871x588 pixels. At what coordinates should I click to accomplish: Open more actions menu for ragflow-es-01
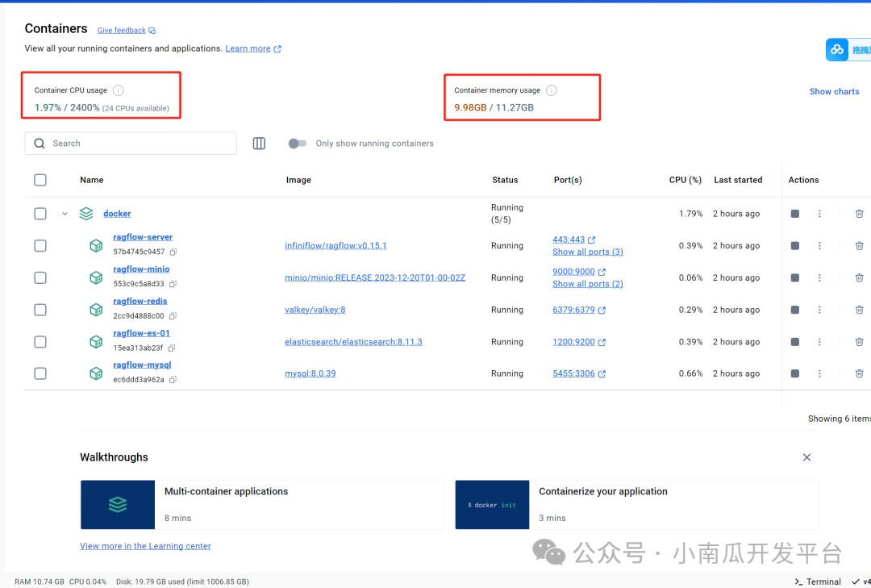(x=819, y=342)
